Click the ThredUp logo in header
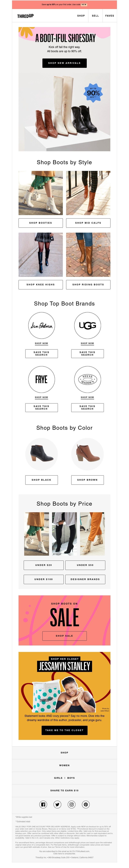The height and width of the screenshot is (868, 129). (26, 16)
